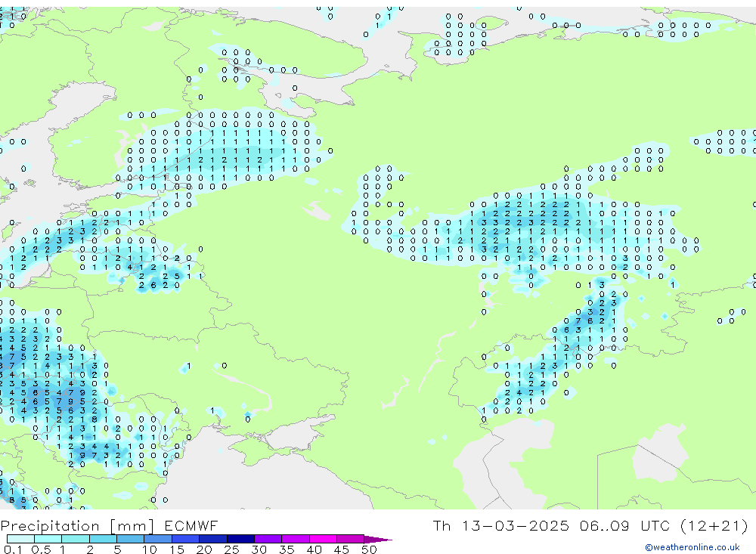Click the [mm] unit label
This screenshot has height=554, width=756.
coord(132,525)
